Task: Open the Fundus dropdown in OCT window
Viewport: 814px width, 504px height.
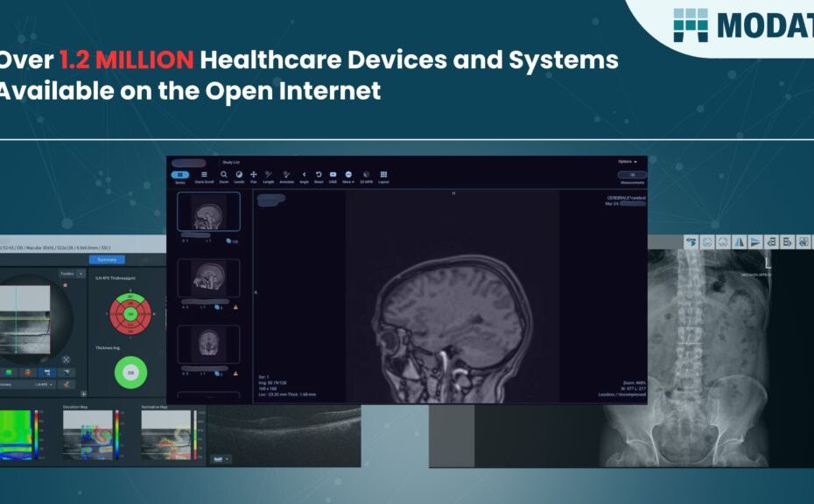Action: (72, 274)
